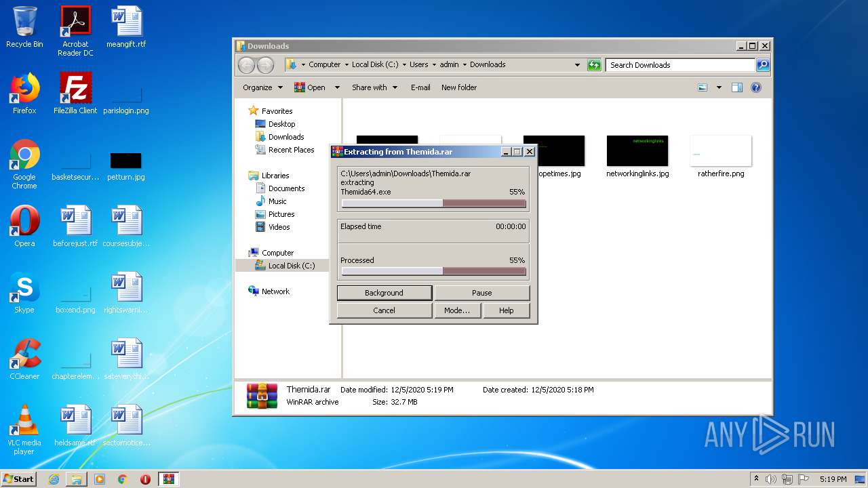Viewport: 868px width, 488px height.
Task: Expand Users breadcrumb arrow in address bar
Action: point(433,65)
